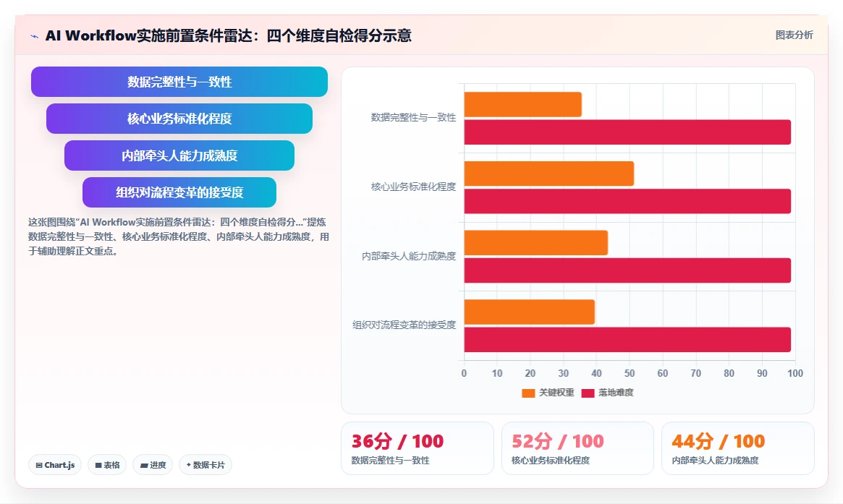Click orange bar for 数据完整性与一致性
843x504 pixels.
[x=522, y=104]
